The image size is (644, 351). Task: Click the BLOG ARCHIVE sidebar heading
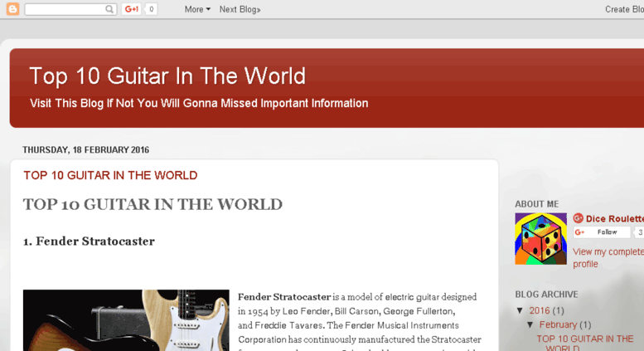pos(546,295)
